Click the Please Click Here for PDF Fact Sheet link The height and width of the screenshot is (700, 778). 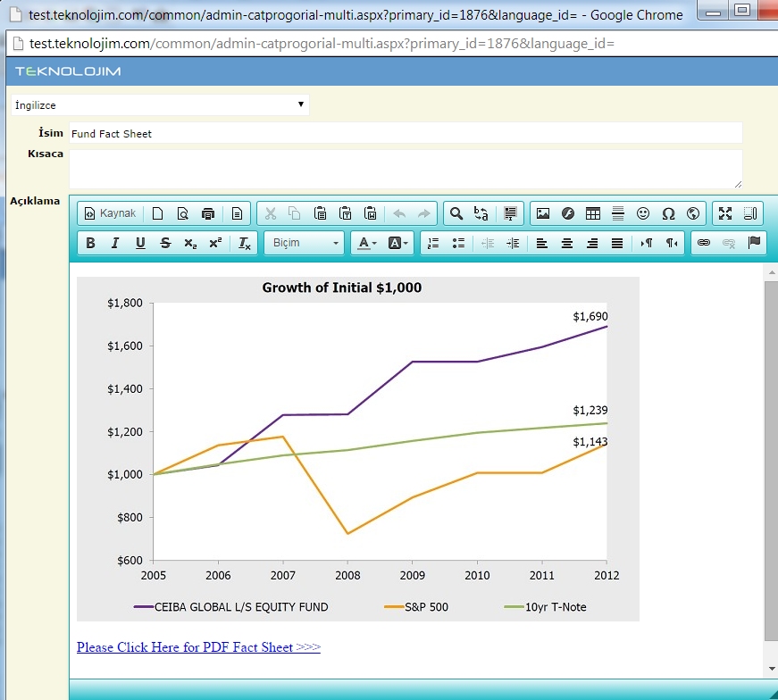point(198,647)
